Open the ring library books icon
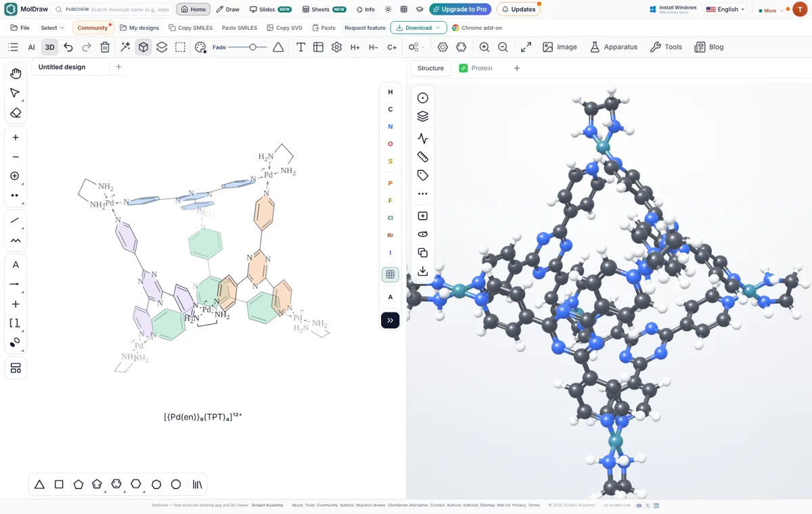The image size is (812, 514). tap(198, 484)
